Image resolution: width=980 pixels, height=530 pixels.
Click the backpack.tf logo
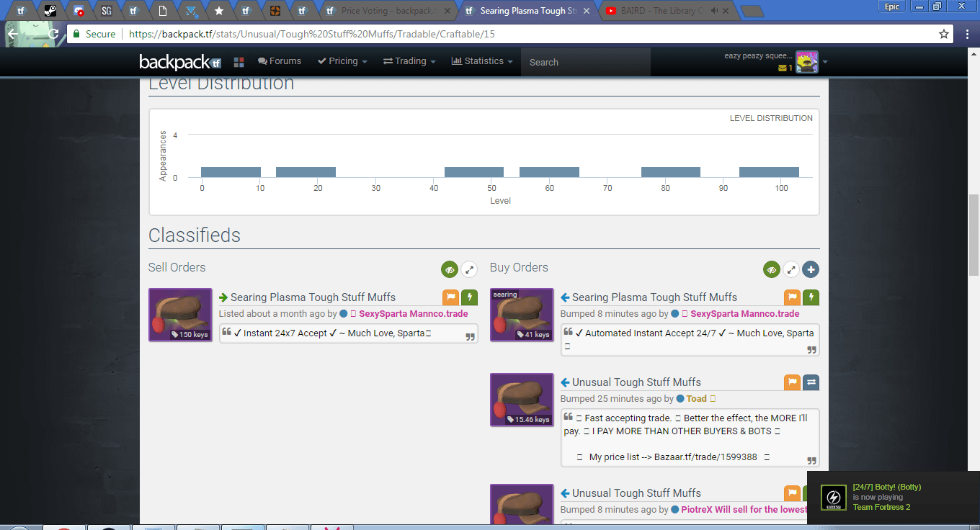tap(180, 62)
